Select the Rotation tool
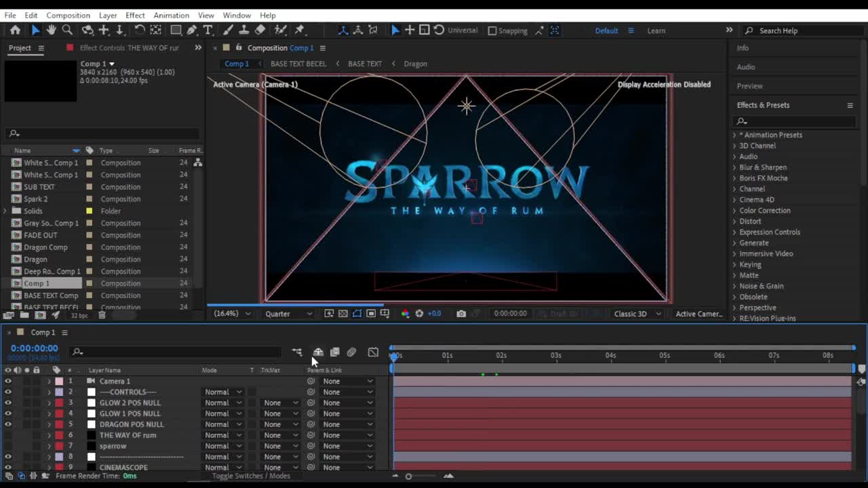The image size is (868, 488). click(x=139, y=30)
